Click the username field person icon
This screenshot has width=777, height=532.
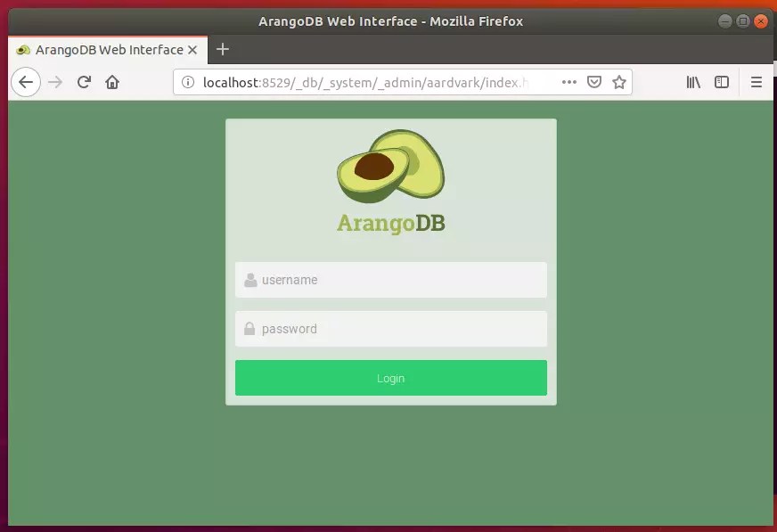(249, 279)
